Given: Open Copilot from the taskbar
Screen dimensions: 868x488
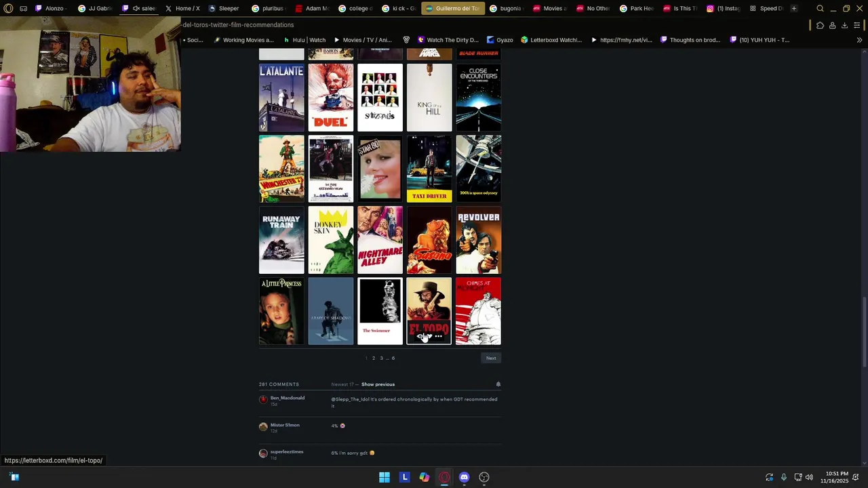Looking at the screenshot, I should (x=425, y=477).
